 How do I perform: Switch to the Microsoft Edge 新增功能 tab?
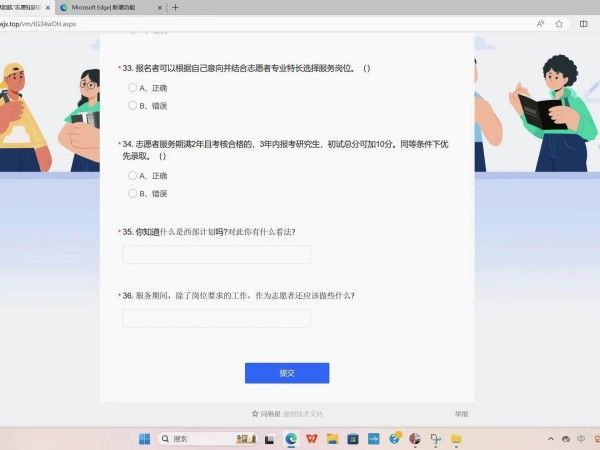coord(105,7)
